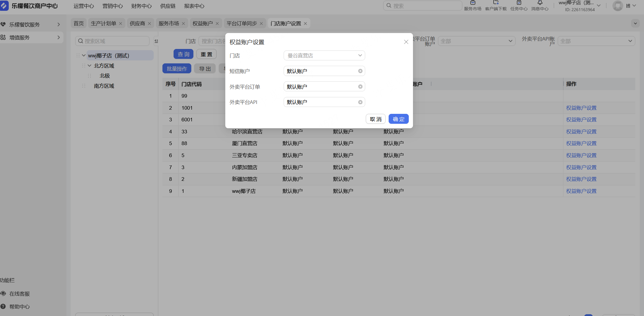Collapse the wwj椰子店 (测试) tree node
This screenshot has width=644, height=316.
coord(84,56)
